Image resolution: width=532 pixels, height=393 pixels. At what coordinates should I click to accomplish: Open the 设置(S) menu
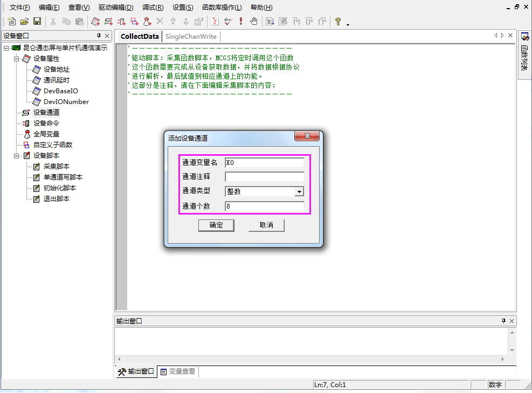183,8
